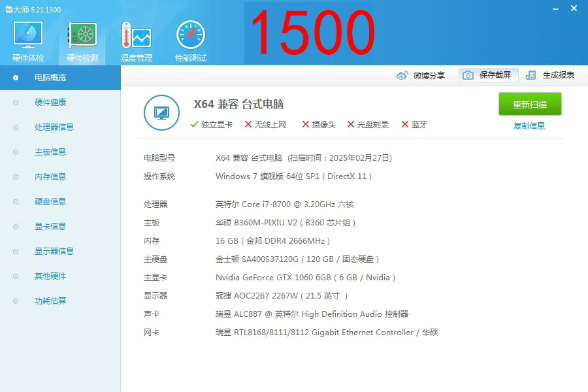Image resolution: width=588 pixels, height=392 pixels.
Task: Click the 处理器 row label
Action: 155,204
